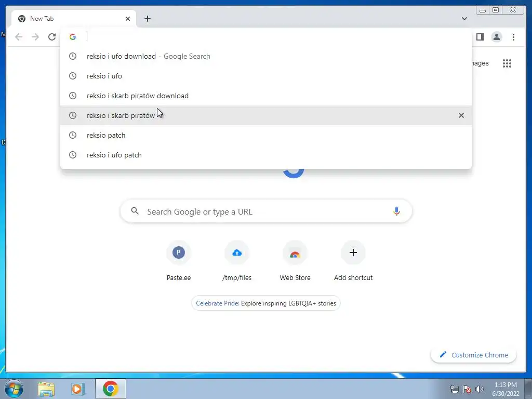Pick the 'reksio i ufo patch' suggestion
Screen dimensions: 532x399
(265, 155)
